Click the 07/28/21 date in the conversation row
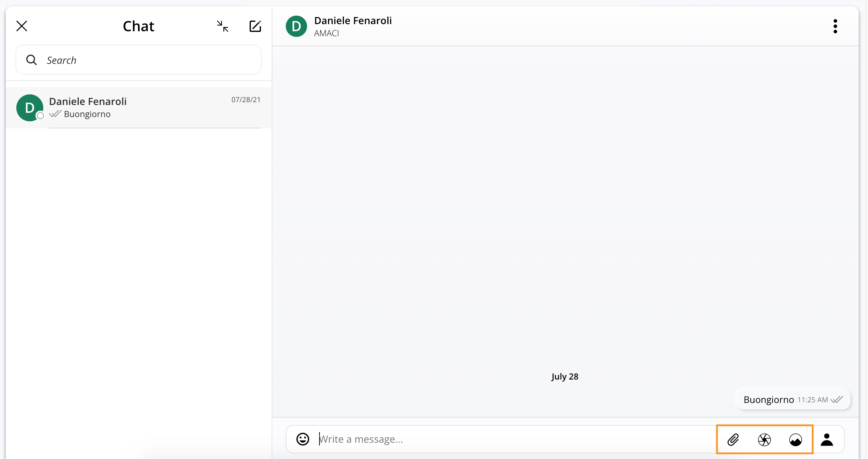 click(x=246, y=100)
